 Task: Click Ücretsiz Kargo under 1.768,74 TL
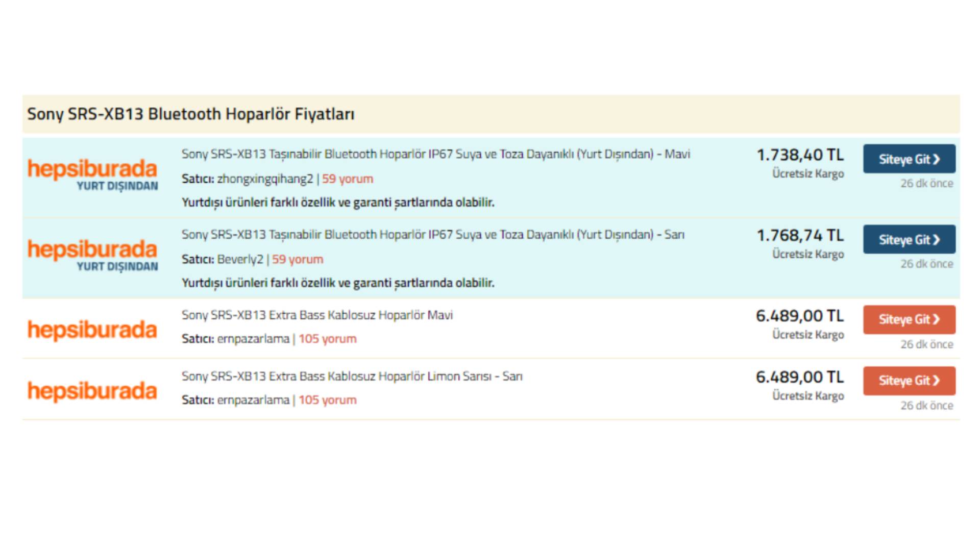pos(808,255)
